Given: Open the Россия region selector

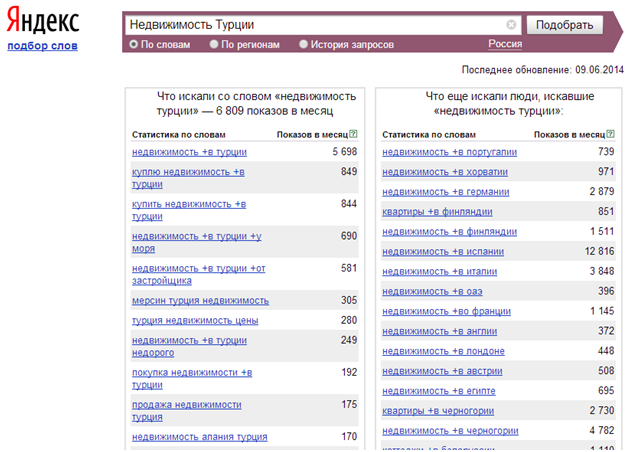Looking at the screenshot, I should pos(505,44).
